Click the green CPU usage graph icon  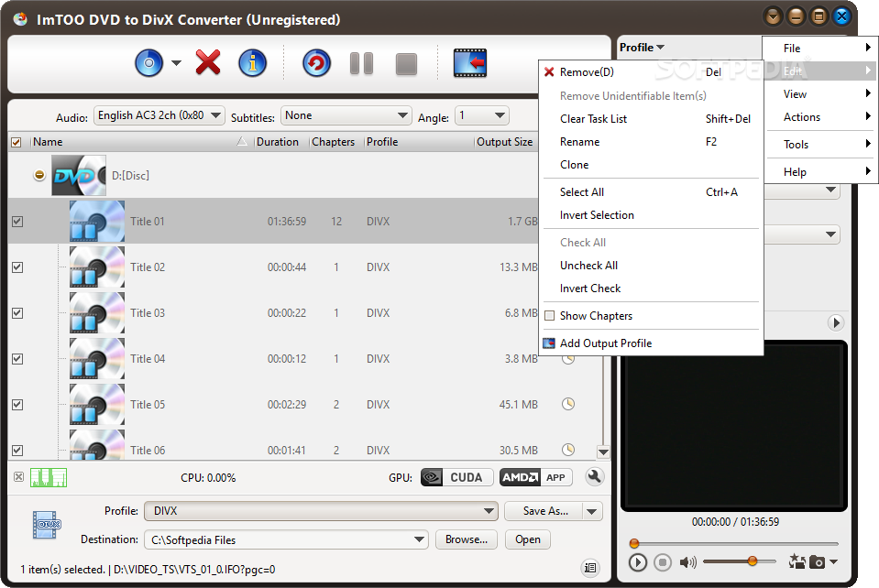click(x=49, y=478)
